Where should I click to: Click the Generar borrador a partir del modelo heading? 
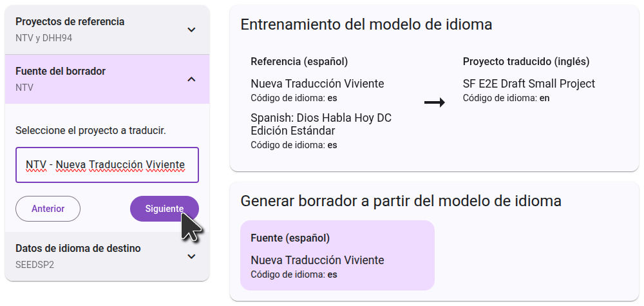tap(401, 201)
